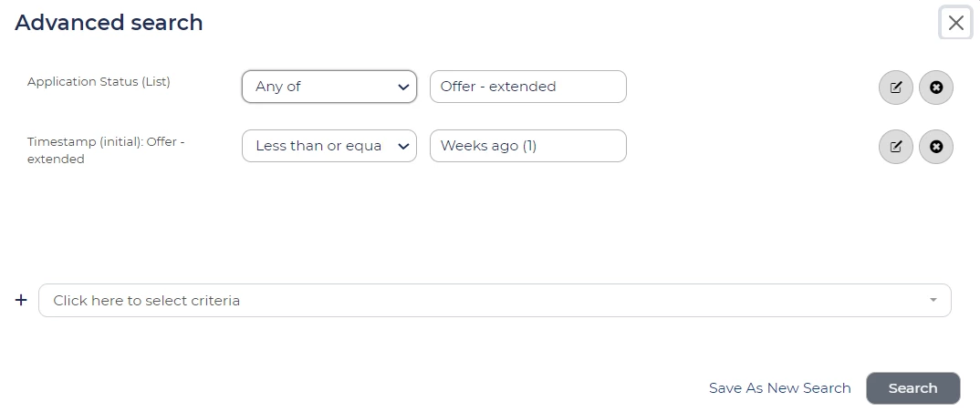Image resolution: width=980 pixels, height=412 pixels.
Task: Click the chevron on the 'Any of' dropdown
Action: coord(403,87)
